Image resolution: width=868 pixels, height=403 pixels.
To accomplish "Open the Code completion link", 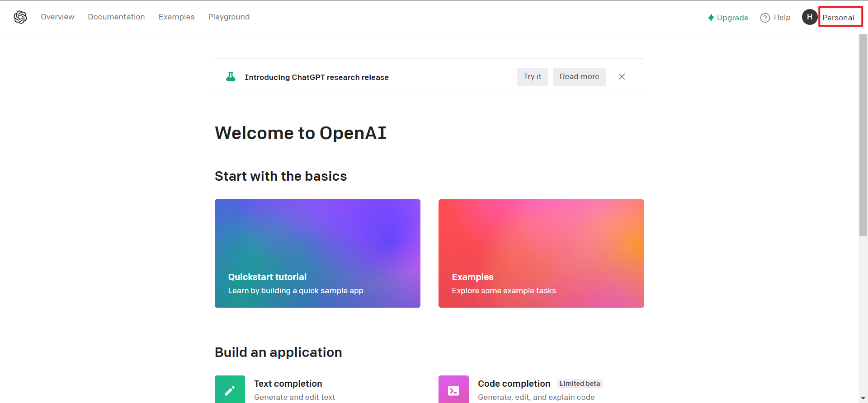I will coord(514,384).
